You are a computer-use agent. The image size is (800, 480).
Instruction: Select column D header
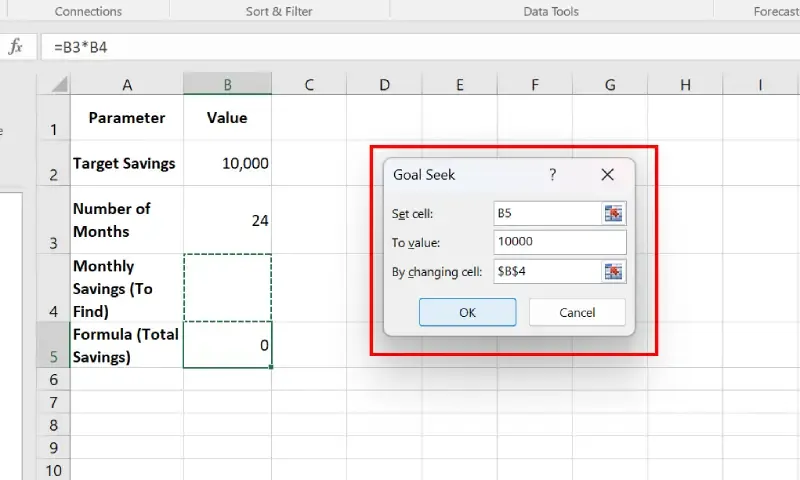click(x=384, y=84)
